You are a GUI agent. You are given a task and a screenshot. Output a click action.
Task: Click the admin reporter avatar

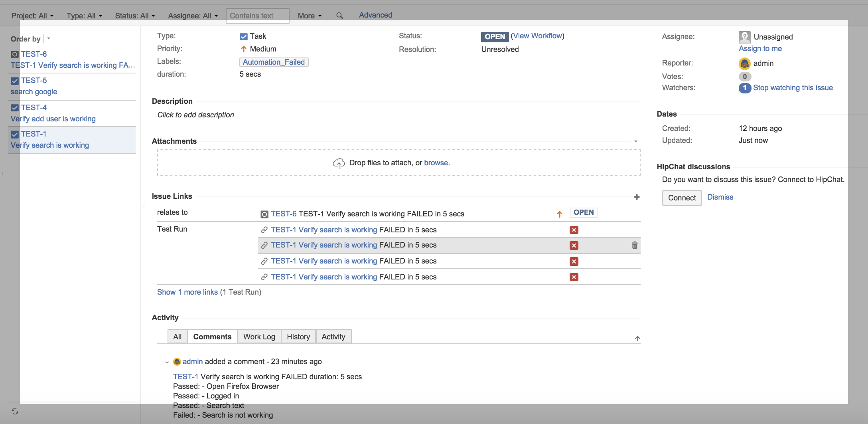click(x=744, y=63)
